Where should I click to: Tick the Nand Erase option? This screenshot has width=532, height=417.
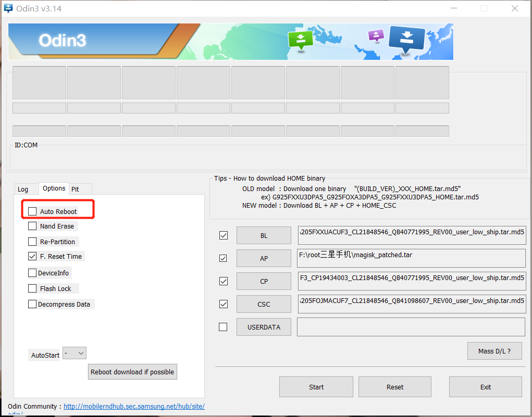[x=32, y=226]
